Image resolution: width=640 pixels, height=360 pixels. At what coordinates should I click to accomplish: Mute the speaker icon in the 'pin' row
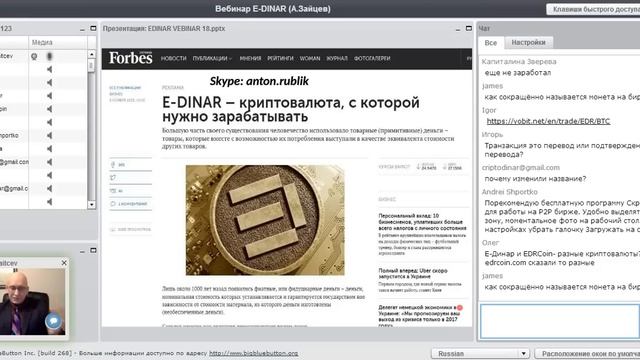pos(49,109)
